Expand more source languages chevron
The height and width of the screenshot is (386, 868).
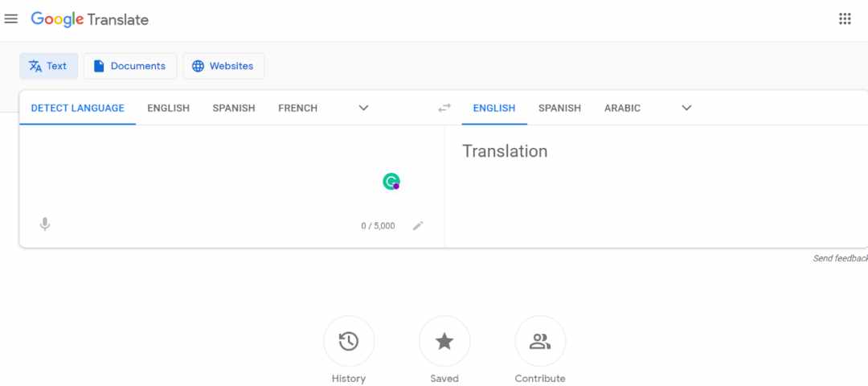pyautogui.click(x=364, y=108)
